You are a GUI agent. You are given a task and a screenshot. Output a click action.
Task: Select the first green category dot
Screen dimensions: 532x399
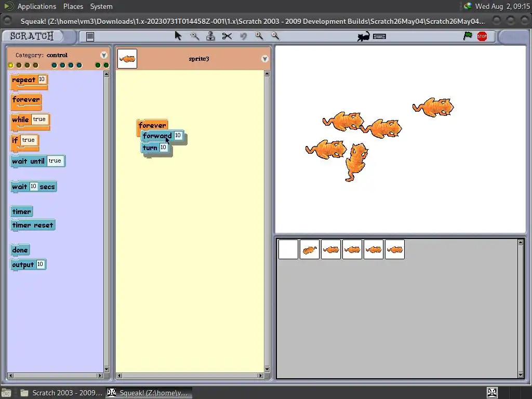(x=98, y=65)
